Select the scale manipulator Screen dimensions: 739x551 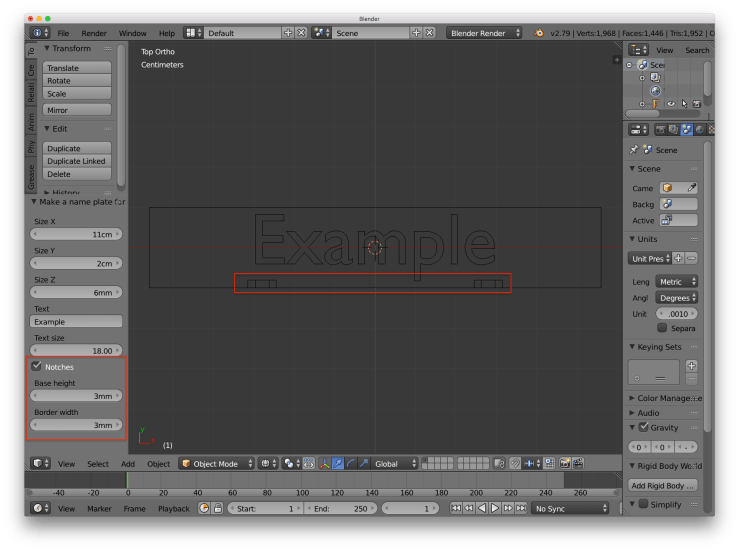pos(364,463)
